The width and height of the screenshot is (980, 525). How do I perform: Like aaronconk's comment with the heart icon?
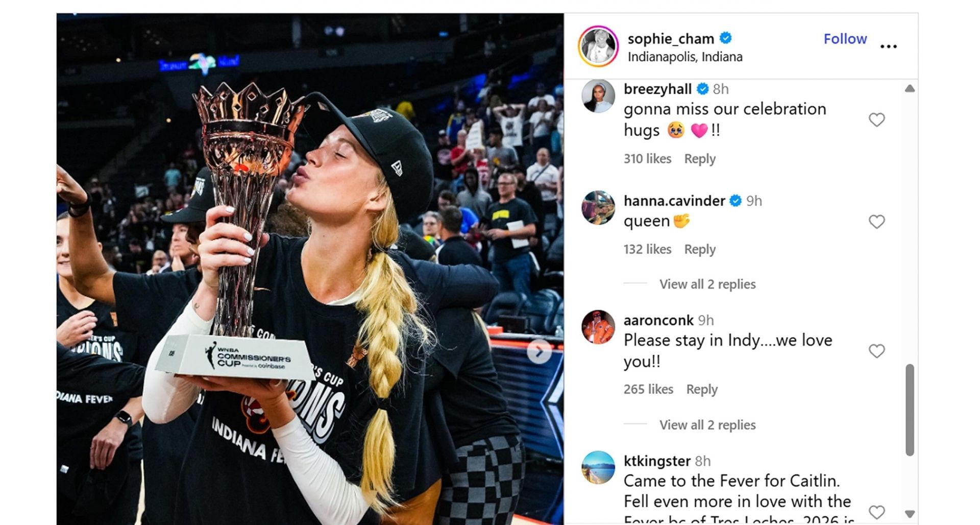click(876, 351)
